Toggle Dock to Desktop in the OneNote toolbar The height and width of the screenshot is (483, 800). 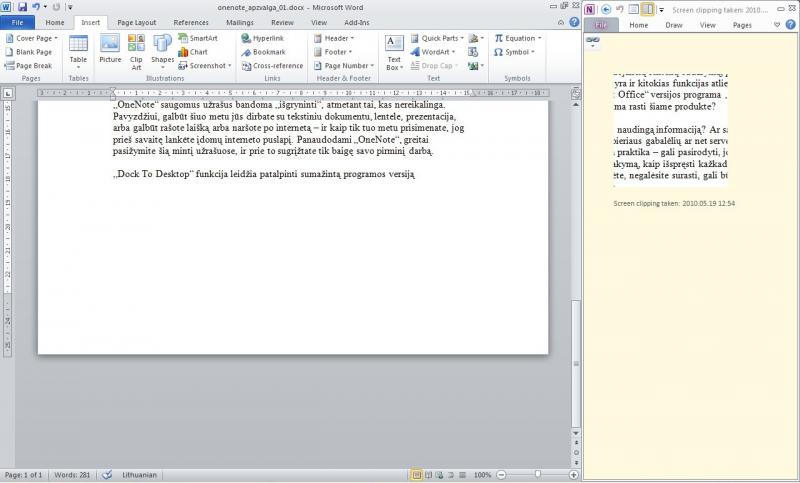coord(647,9)
